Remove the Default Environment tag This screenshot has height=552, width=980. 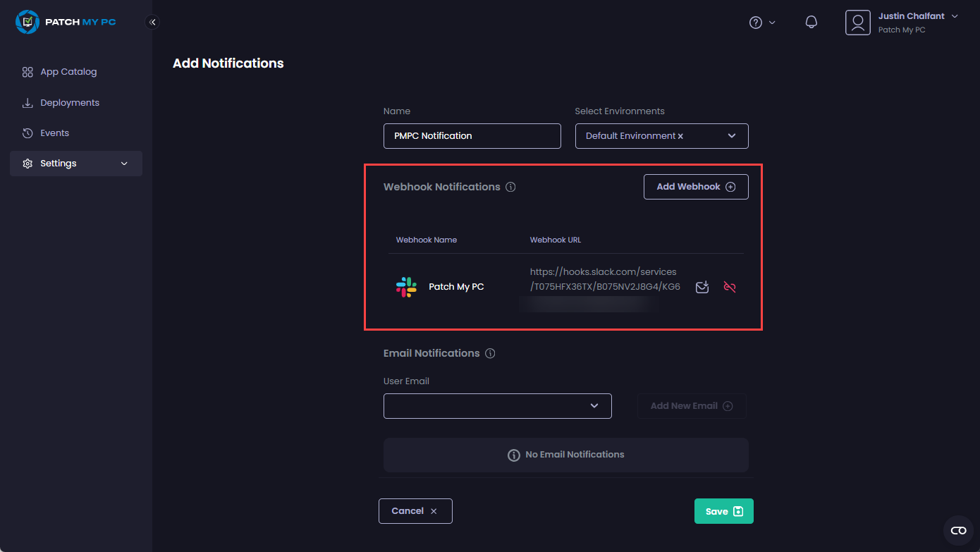coord(680,137)
